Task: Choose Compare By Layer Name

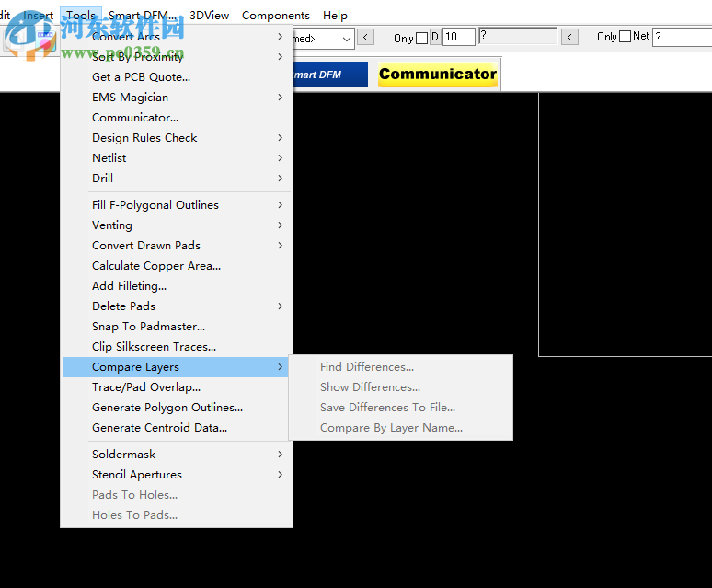Action: click(401, 428)
